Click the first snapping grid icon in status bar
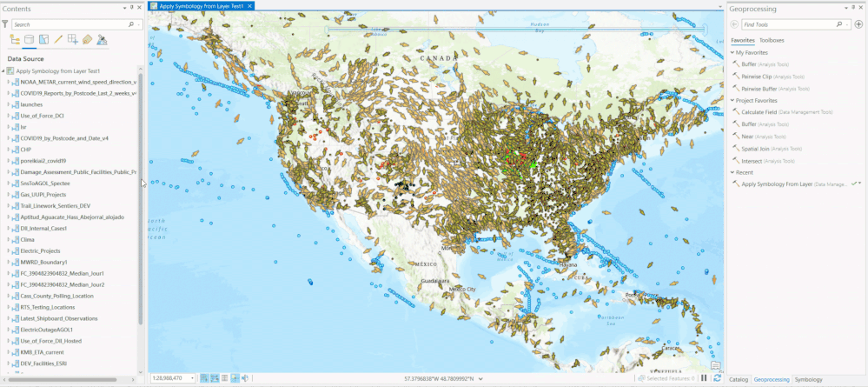This screenshot has height=387, width=868. coord(204,378)
